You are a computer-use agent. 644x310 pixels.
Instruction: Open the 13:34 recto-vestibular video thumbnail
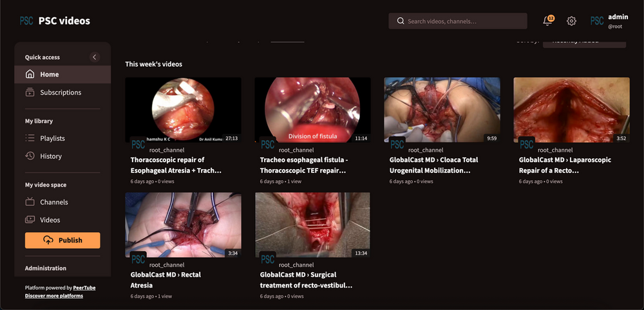coord(312,224)
